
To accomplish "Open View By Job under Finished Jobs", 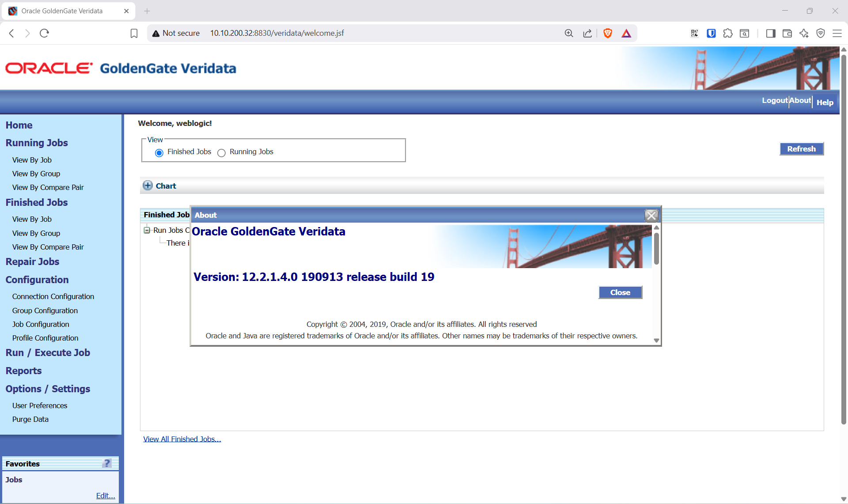I will tap(32, 219).
